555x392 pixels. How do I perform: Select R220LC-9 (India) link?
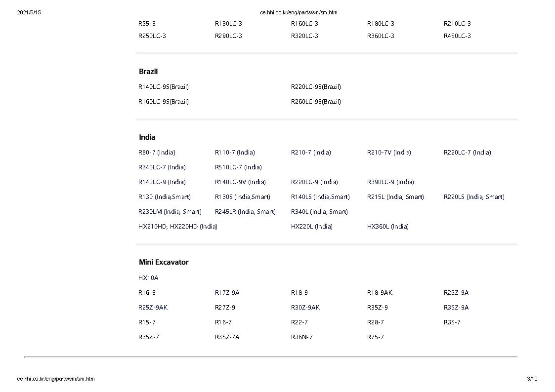click(314, 182)
